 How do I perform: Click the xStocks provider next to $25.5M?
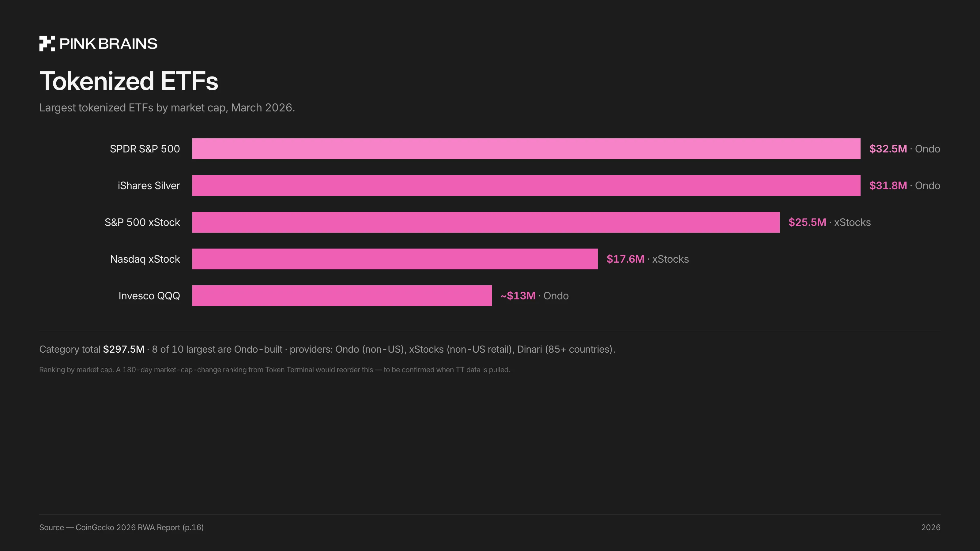click(x=852, y=223)
